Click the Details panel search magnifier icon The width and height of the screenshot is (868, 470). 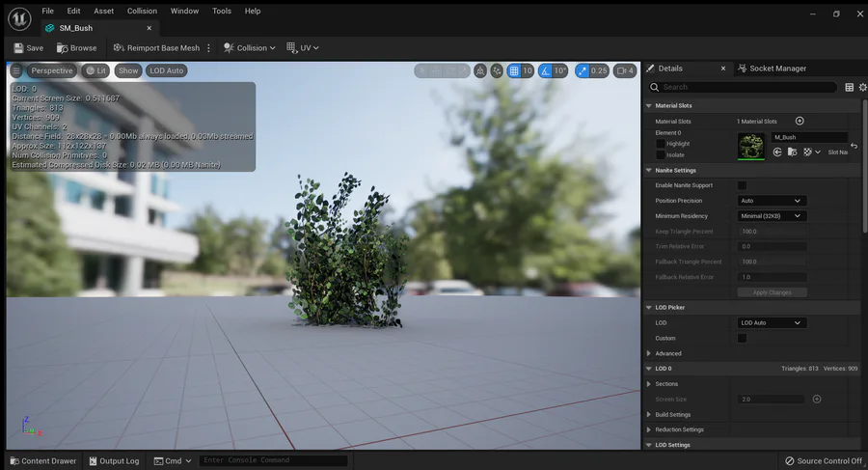654,87
